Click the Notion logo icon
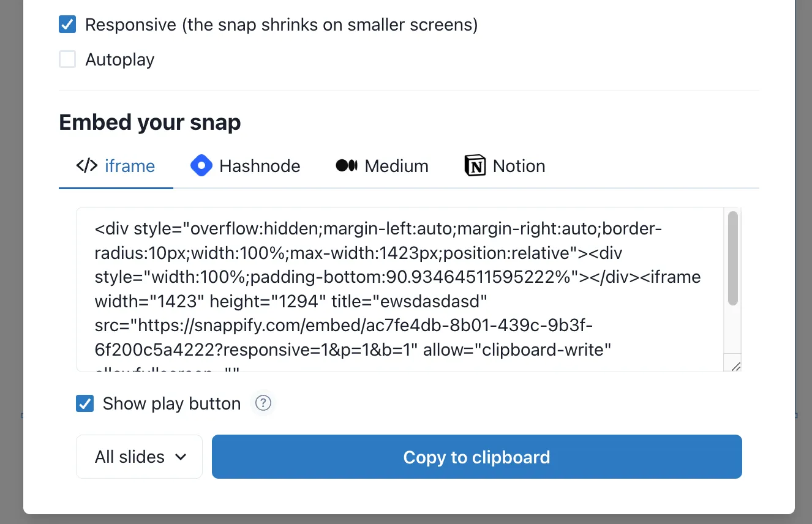The width and height of the screenshot is (812, 524). coord(475,166)
